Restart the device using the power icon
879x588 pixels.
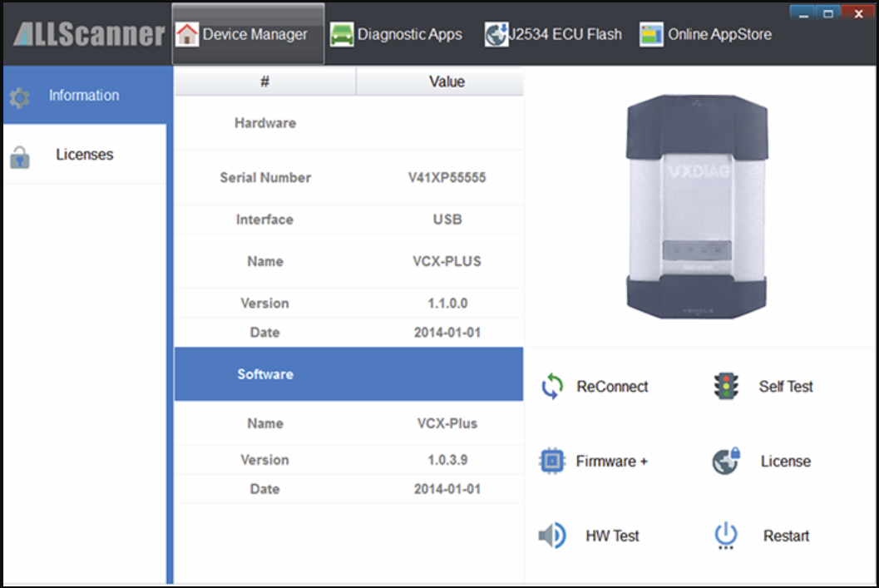[724, 536]
